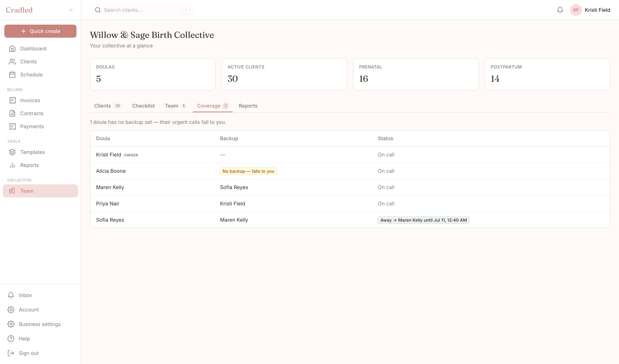Click the Dashboard home icon
Viewport: 619px width, 364px height.
coord(12,49)
